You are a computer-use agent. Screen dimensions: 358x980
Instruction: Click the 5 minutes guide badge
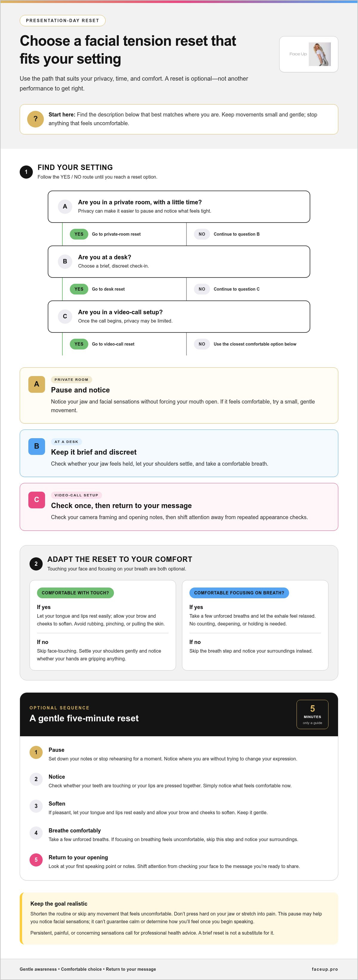(x=312, y=714)
